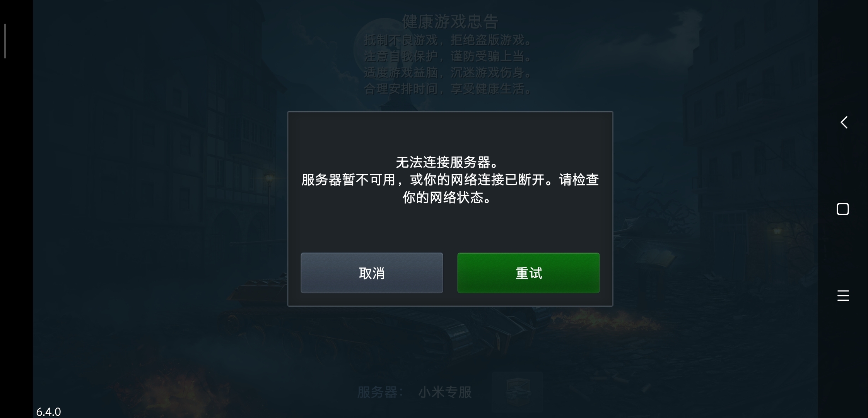868x418 pixels.
Task: Tap the square home navigation icon
Action: (x=843, y=209)
